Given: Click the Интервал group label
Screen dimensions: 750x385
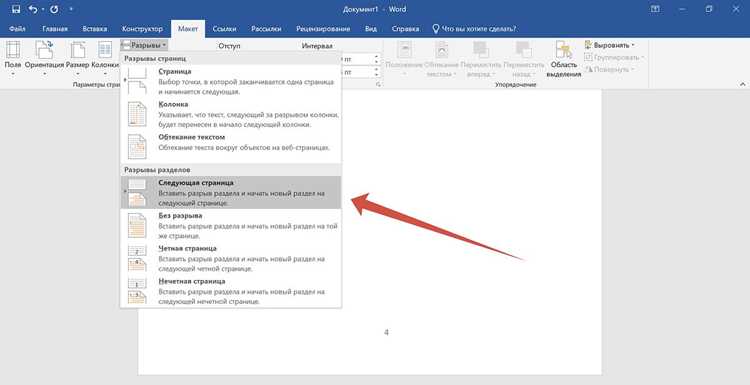Looking at the screenshot, I should [x=317, y=46].
